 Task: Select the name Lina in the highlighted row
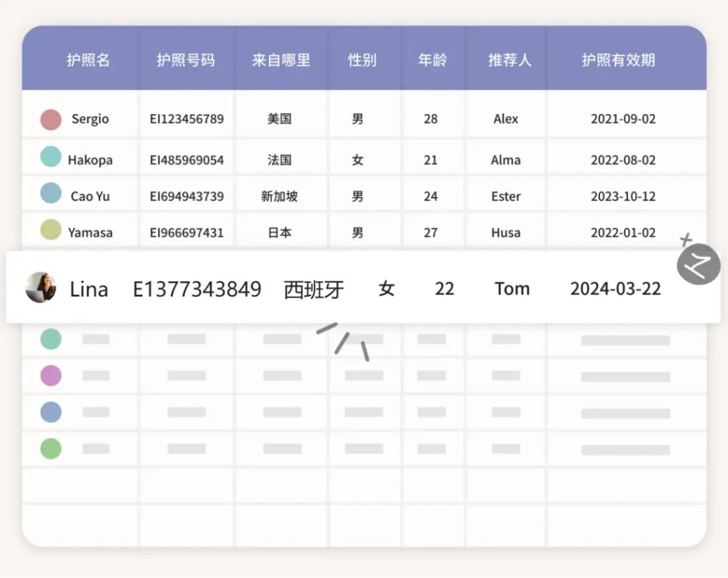pos(89,289)
